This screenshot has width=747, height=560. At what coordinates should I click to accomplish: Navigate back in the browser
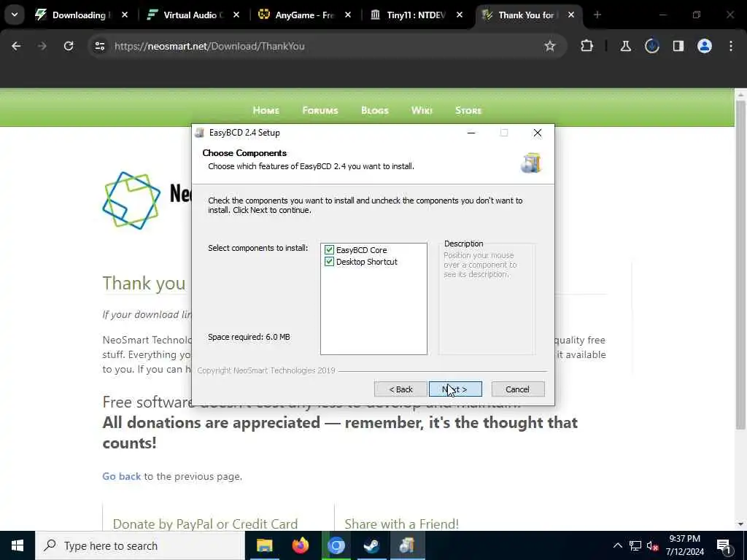point(16,46)
